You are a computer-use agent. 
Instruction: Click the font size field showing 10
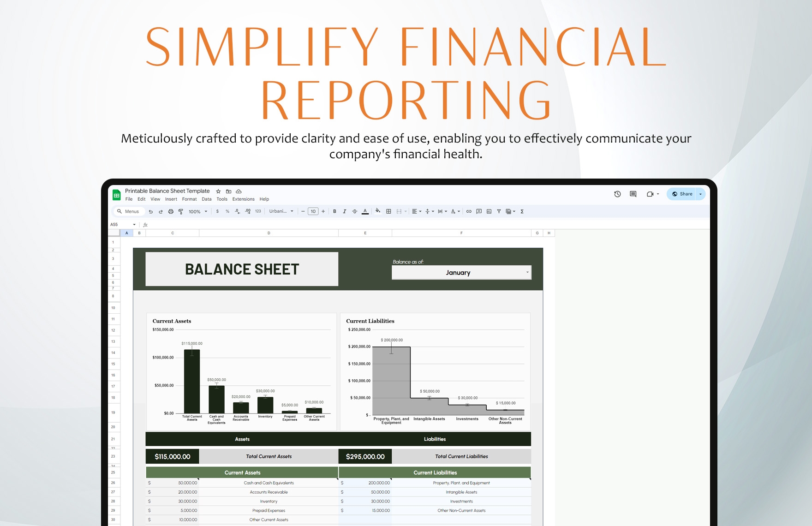[x=313, y=211]
